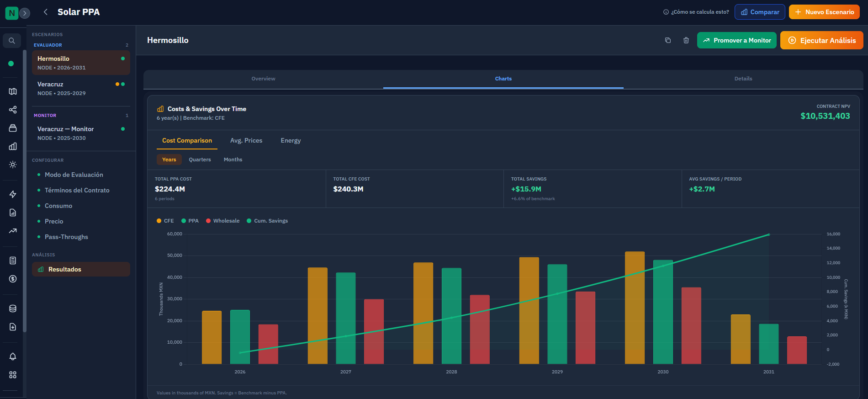Viewport: 868px width, 399px height.
Task: Select the Quarters period option
Action: 200,160
